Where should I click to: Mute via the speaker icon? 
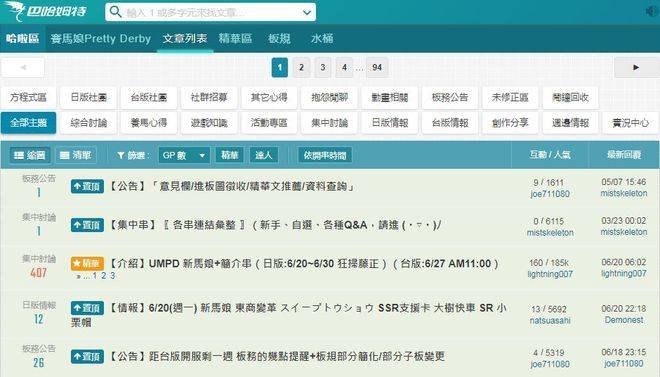[652, 11]
